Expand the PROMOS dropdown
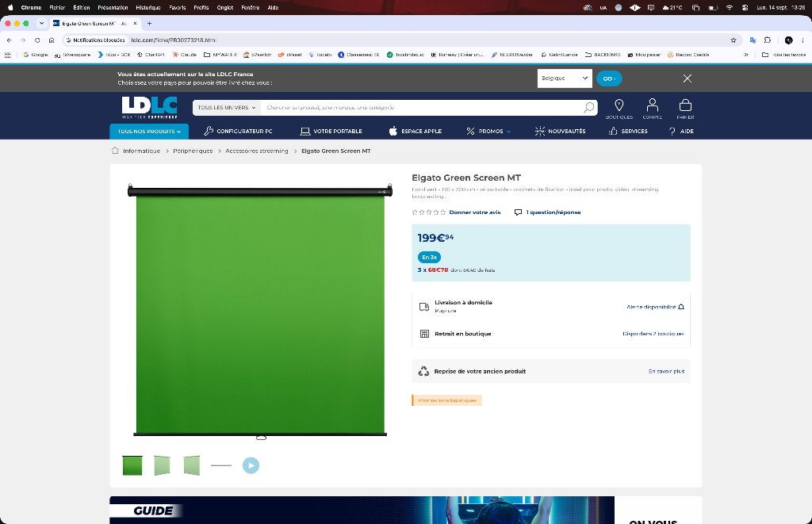Image resolution: width=812 pixels, height=524 pixels. click(x=488, y=131)
